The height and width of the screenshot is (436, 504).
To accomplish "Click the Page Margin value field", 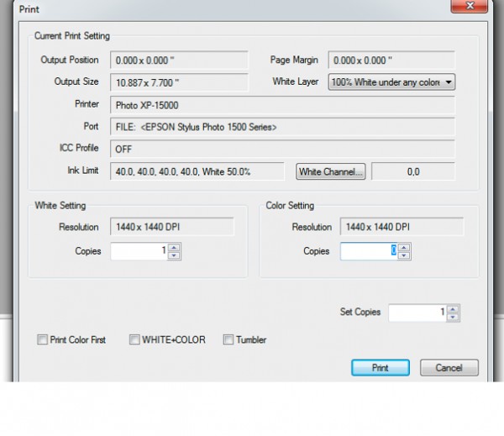I will [x=391, y=60].
